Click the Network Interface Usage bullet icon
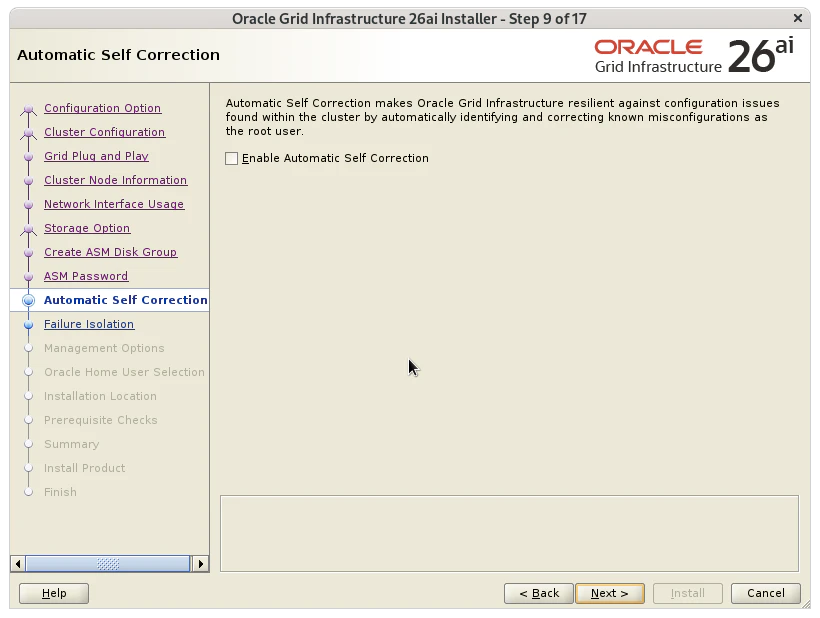The image size is (820, 618). coord(29,204)
